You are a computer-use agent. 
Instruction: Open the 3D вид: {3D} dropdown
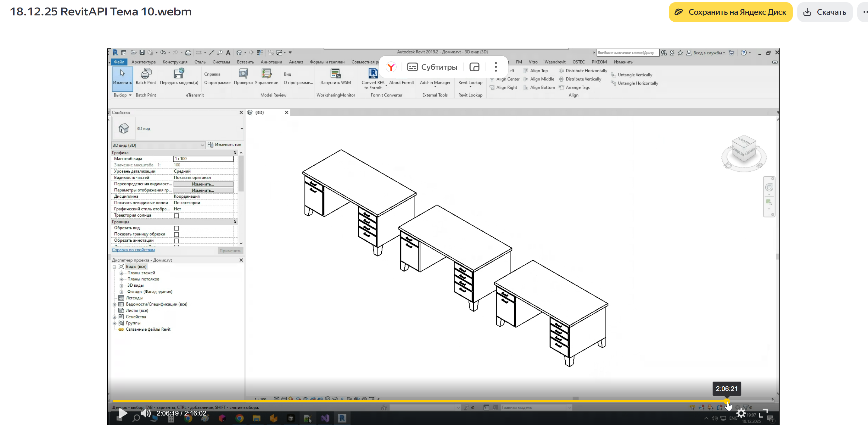tap(202, 145)
